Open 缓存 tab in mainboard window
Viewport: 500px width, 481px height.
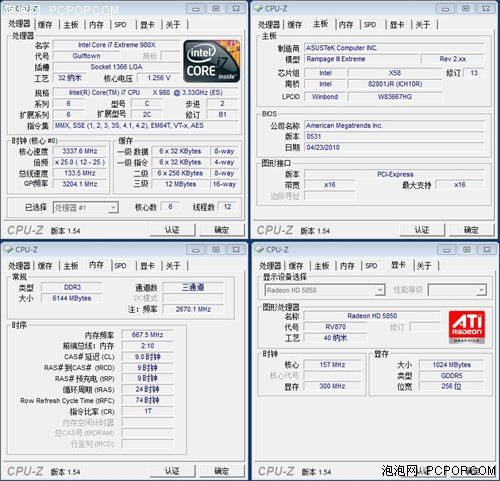point(295,25)
